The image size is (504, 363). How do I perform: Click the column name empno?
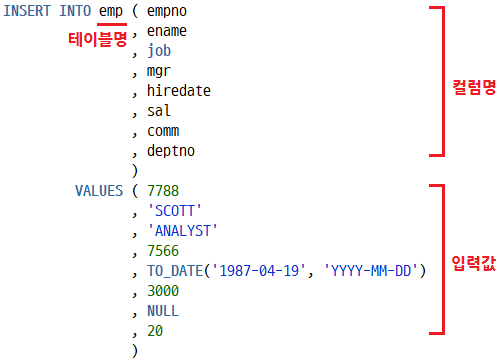(x=167, y=12)
